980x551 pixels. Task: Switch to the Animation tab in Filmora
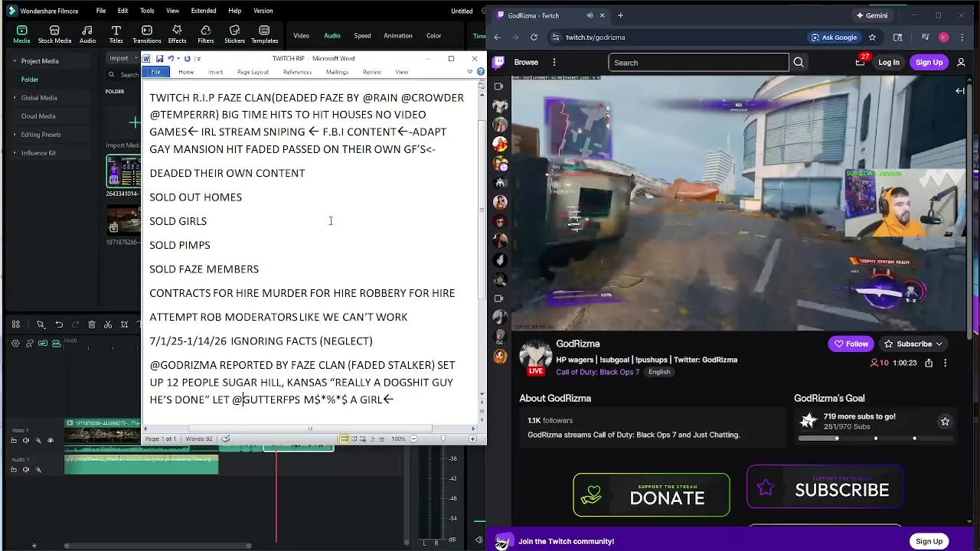pyautogui.click(x=398, y=35)
